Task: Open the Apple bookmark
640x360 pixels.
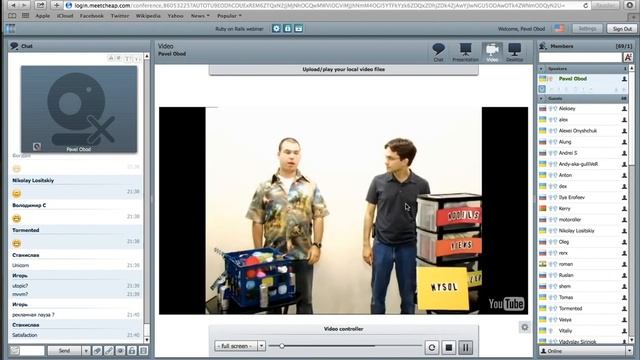Action: coord(42,16)
